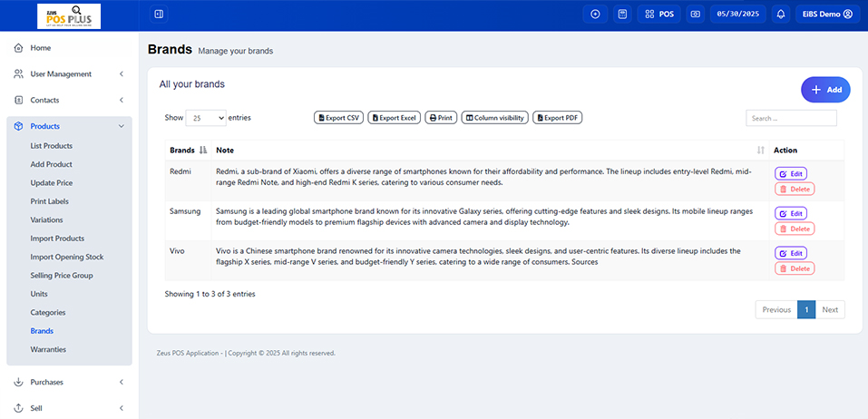Print the brands table
868x419 pixels.
[x=441, y=118]
